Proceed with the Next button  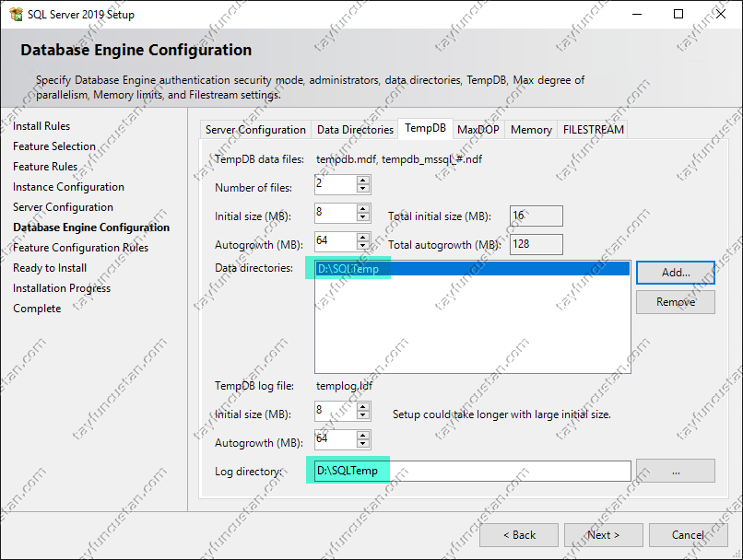coord(603,535)
